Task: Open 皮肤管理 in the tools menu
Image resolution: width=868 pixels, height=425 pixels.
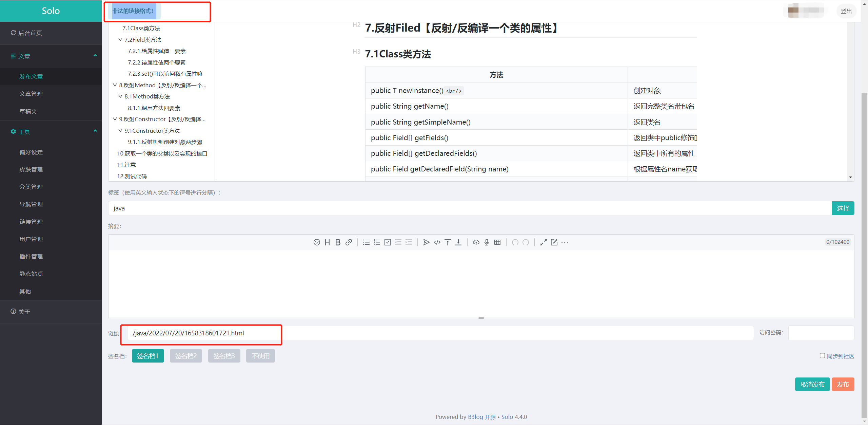Action: [31, 169]
